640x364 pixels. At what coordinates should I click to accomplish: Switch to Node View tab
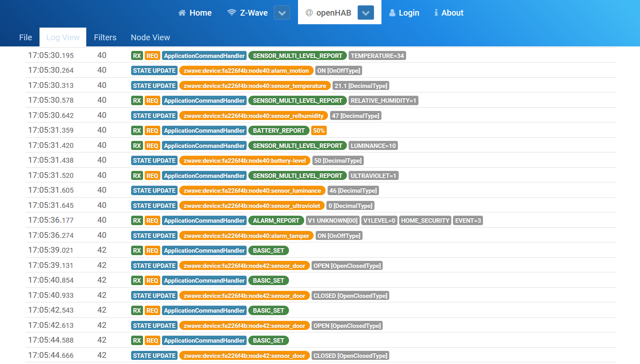pos(150,37)
